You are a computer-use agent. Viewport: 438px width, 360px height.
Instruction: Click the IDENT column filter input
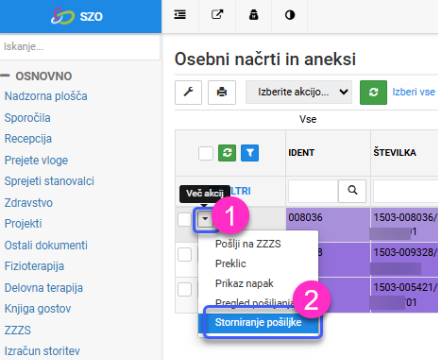(x=313, y=191)
